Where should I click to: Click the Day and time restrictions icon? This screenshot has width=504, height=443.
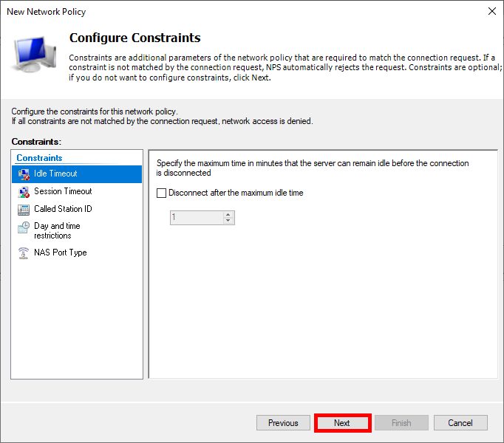23,227
